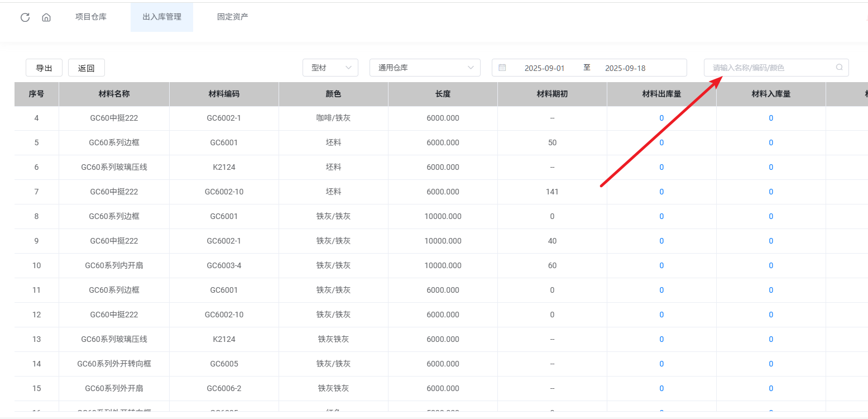This screenshot has height=419, width=868.
Task: Open 材料入库量 value for row 7
Action: pyautogui.click(x=771, y=192)
